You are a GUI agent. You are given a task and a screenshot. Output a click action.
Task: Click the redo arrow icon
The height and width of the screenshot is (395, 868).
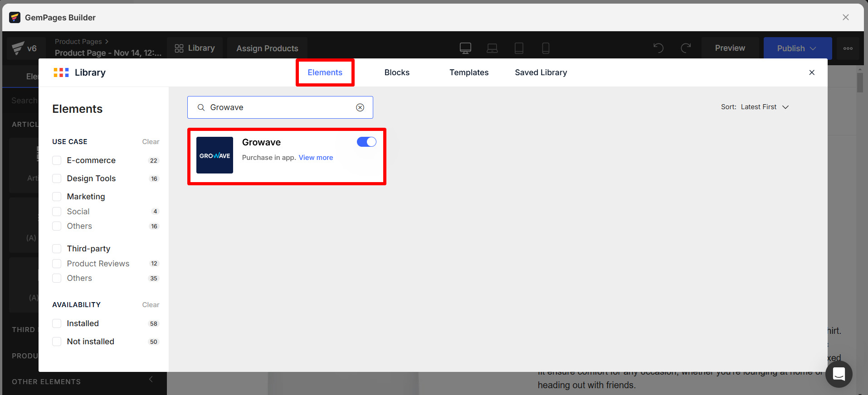coord(686,48)
